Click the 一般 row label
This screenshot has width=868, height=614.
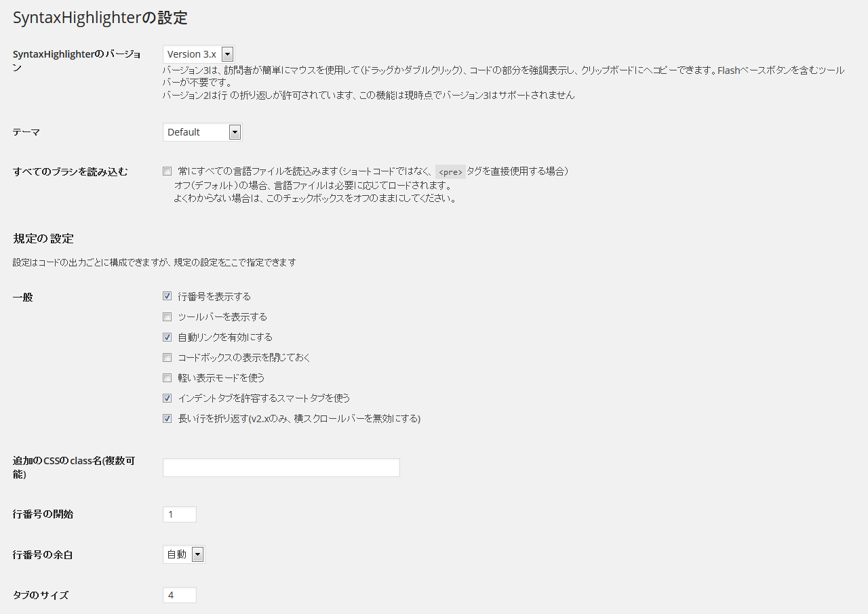(x=23, y=297)
